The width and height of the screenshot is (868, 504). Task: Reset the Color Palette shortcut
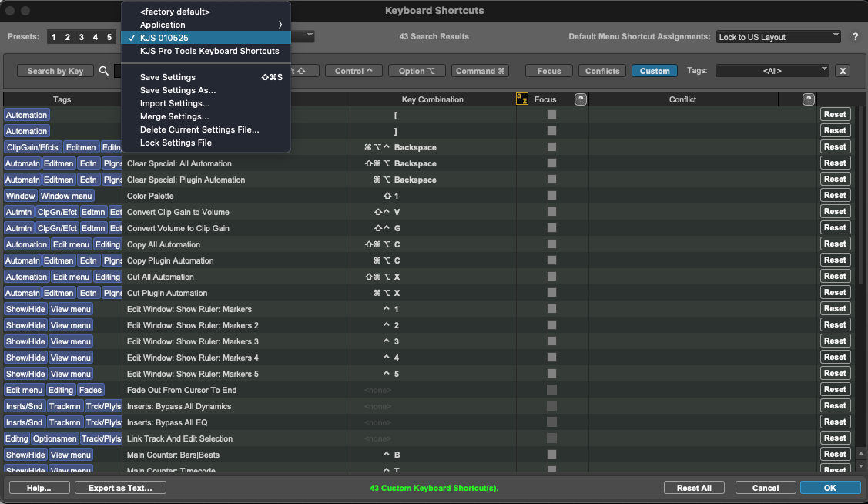click(835, 196)
